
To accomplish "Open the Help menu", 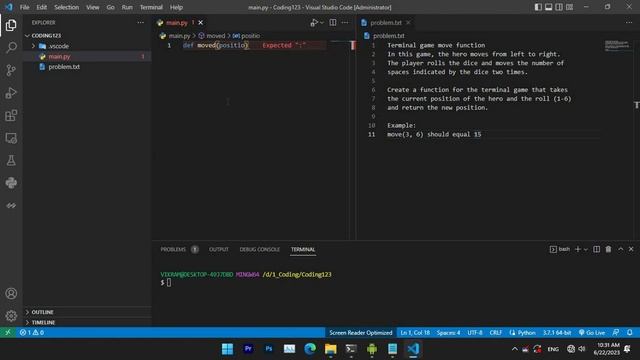I will 176,7.
